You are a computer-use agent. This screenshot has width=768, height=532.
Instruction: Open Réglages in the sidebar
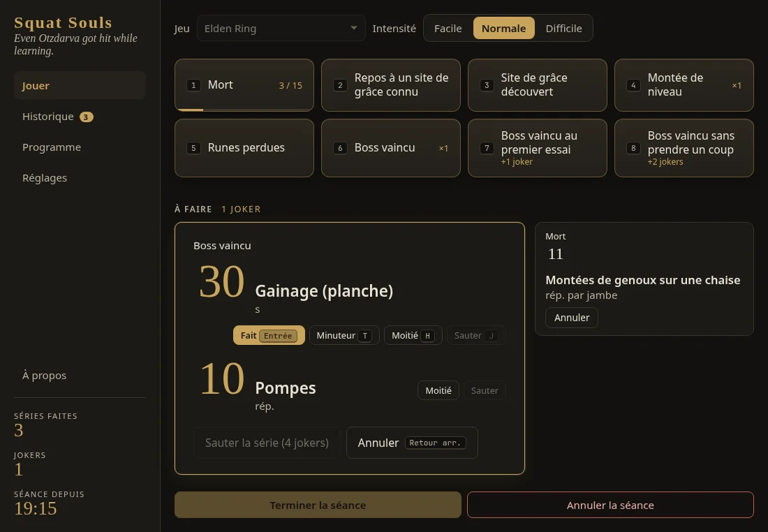(x=80, y=178)
